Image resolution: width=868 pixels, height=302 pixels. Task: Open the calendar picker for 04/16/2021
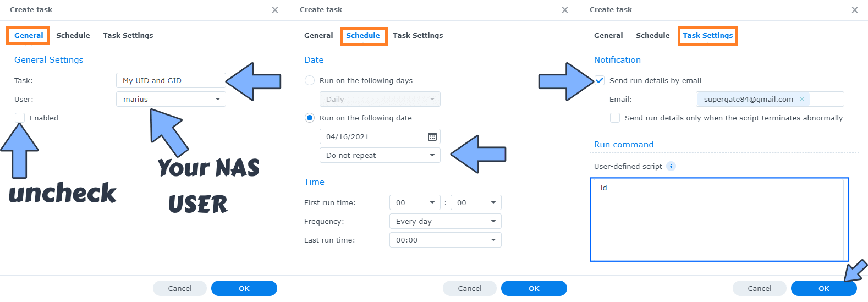click(x=432, y=136)
